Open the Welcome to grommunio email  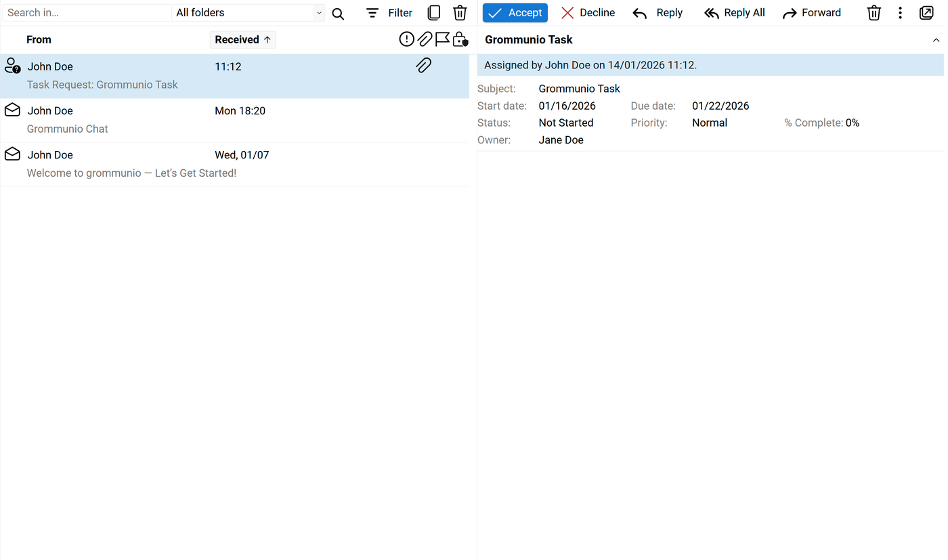(234, 165)
